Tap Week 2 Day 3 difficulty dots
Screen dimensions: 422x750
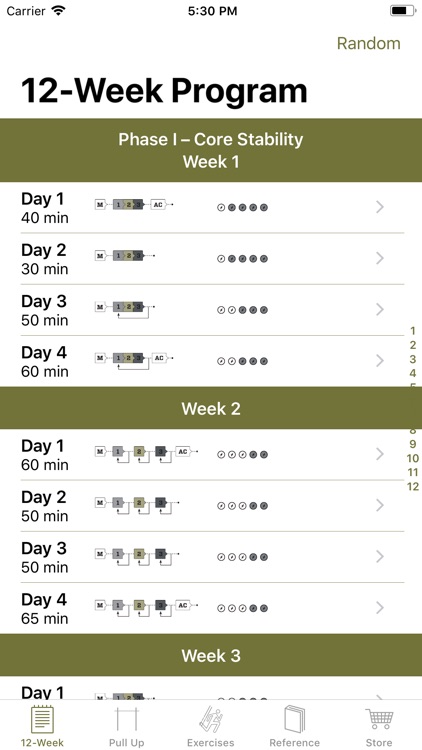(242, 557)
